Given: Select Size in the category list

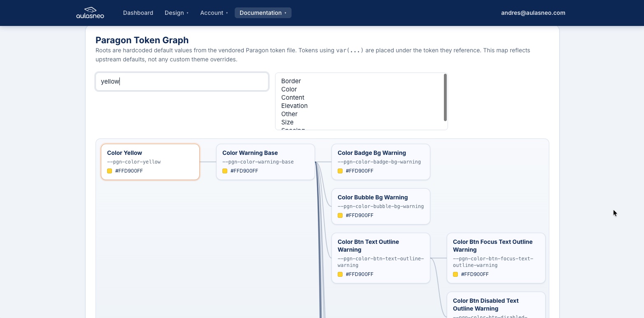Looking at the screenshot, I should pyautogui.click(x=287, y=122).
